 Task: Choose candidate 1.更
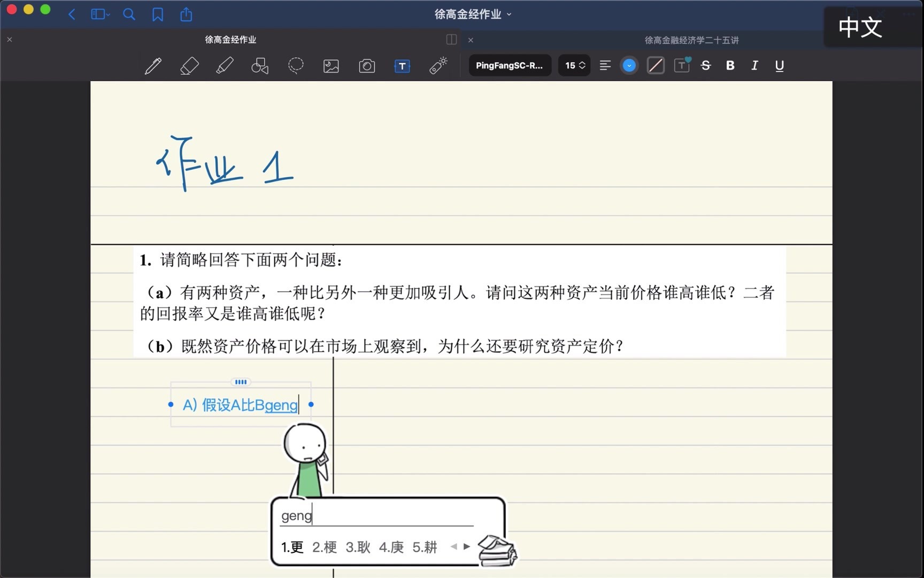(292, 547)
